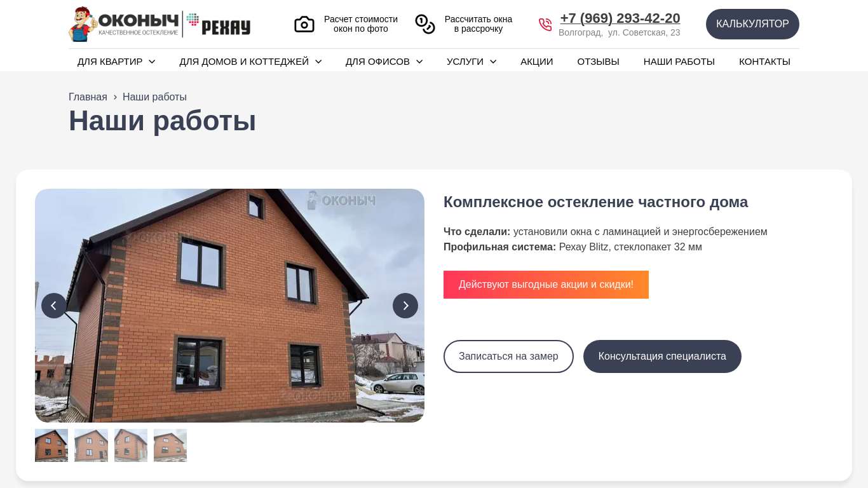
Task: Click Консультация специалиста button
Action: pos(662,356)
